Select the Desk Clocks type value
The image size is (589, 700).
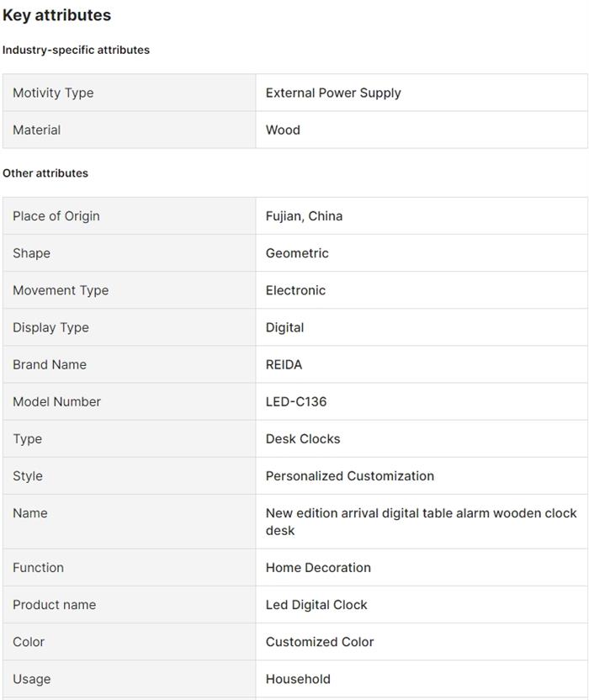[303, 438]
